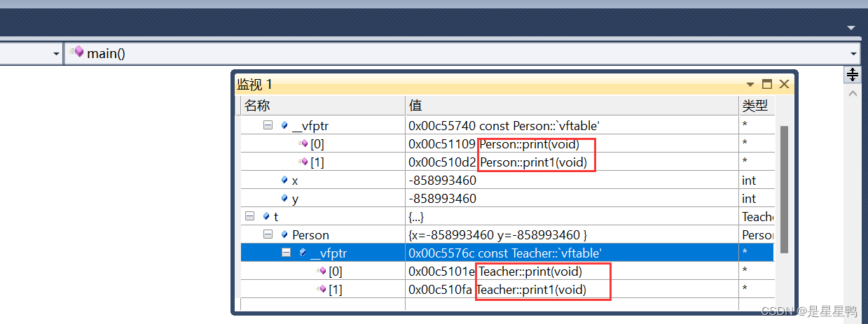
Task: Open the Watch 1 window options dropdown arrow
Action: tap(750, 84)
